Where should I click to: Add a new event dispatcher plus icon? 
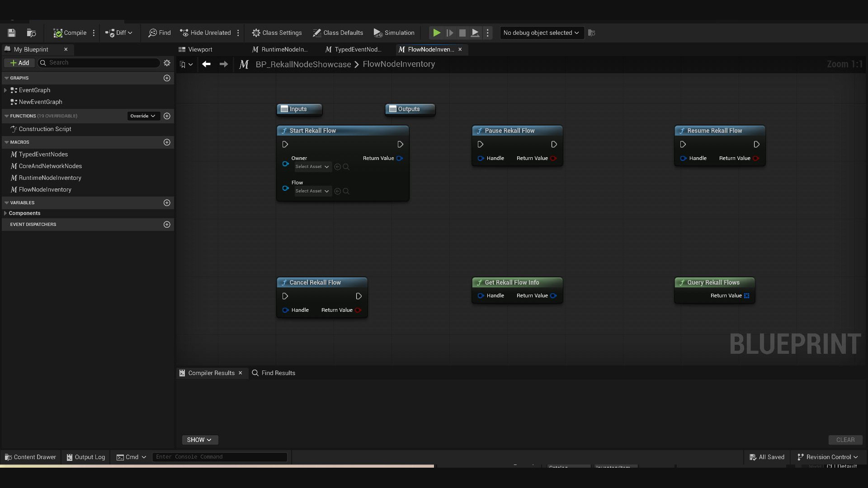(167, 225)
